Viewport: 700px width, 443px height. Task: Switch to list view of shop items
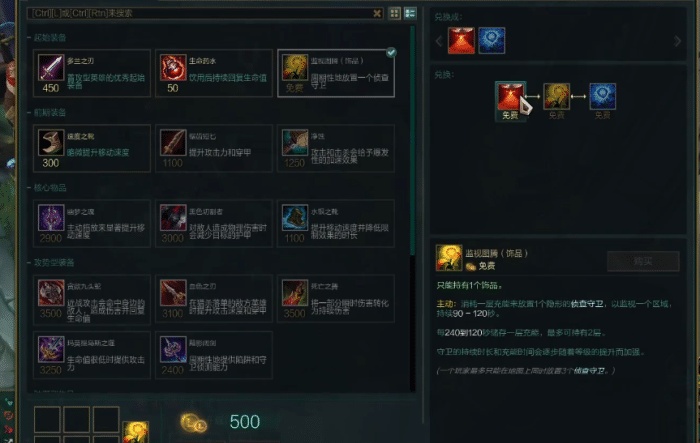(410, 13)
